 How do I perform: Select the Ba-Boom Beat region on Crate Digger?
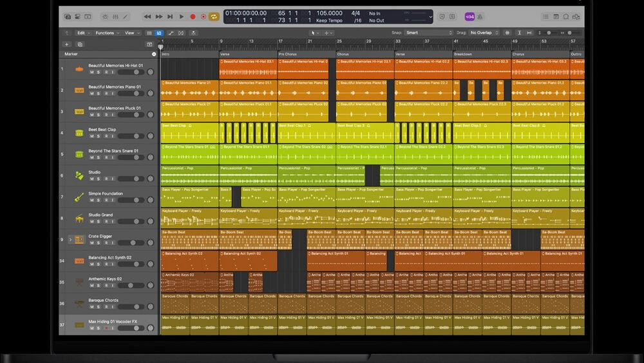pos(189,240)
